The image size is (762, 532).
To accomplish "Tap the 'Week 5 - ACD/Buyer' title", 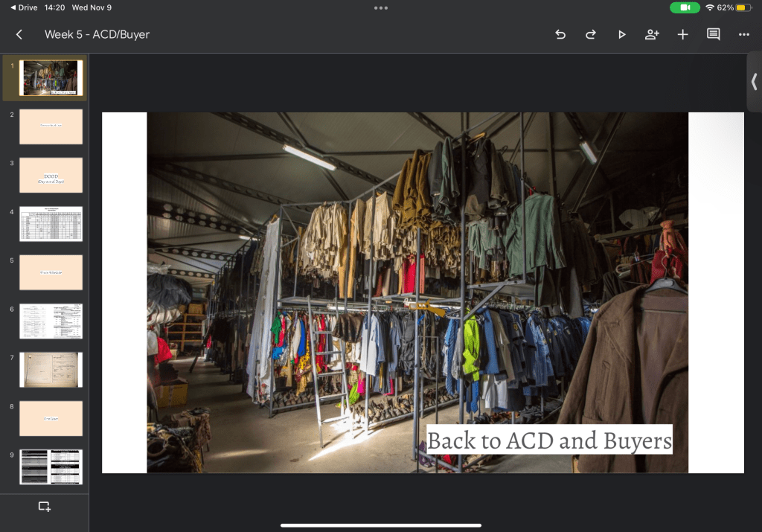I will click(x=97, y=34).
